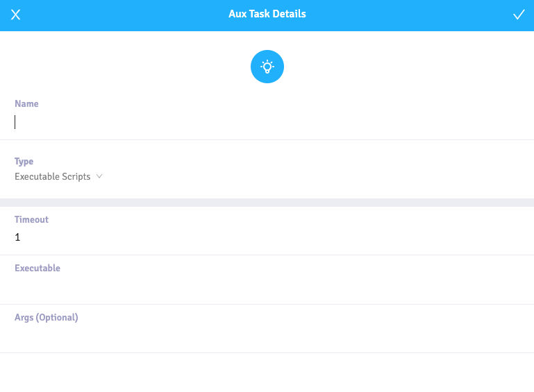Click into the empty Executable field

(267, 286)
